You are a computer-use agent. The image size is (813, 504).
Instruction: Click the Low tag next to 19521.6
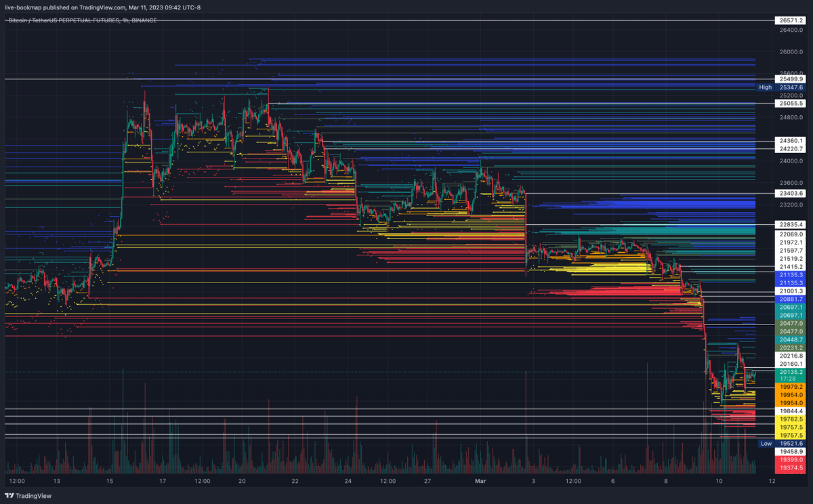(x=766, y=444)
